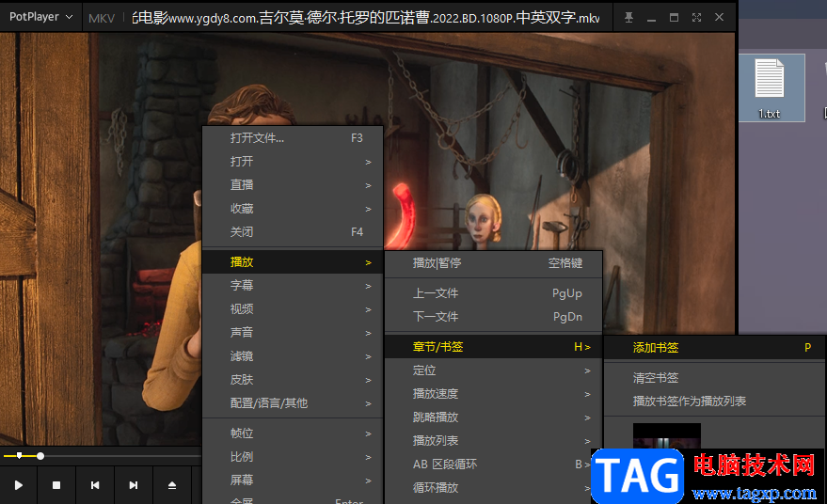Viewport: 827px width, 504px height.
Task: Select 下一文件 menu entry
Action: click(493, 317)
